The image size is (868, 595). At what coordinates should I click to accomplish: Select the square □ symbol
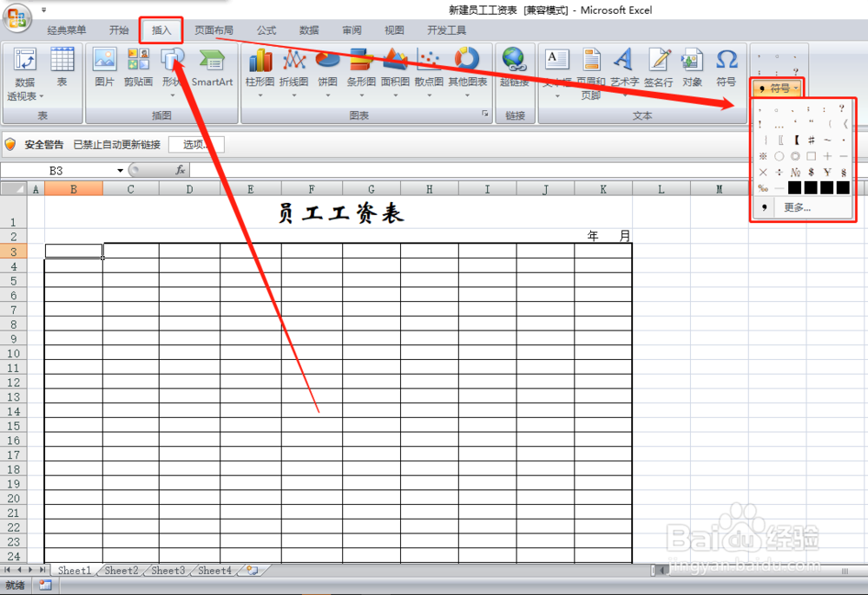[x=811, y=156]
